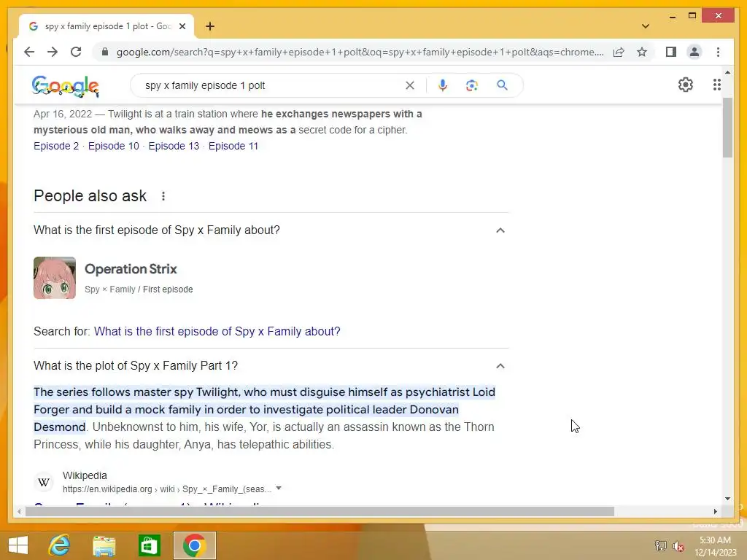This screenshot has width=747, height=560.
Task: Open Episode 11 link
Action: click(233, 146)
